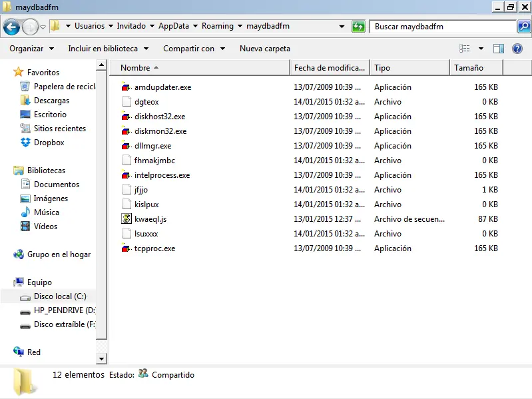This screenshot has width=532, height=399.
Task: Open the Organizar menu
Action: 31,49
